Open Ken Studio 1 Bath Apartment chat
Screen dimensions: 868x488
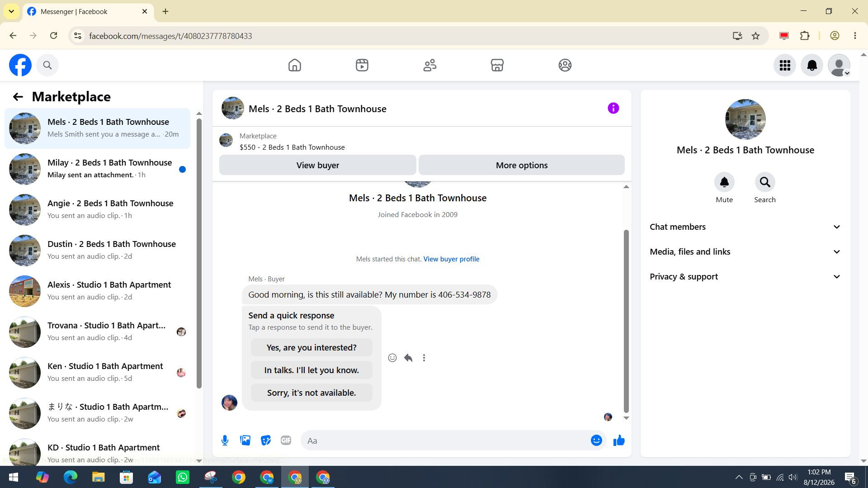(97, 373)
